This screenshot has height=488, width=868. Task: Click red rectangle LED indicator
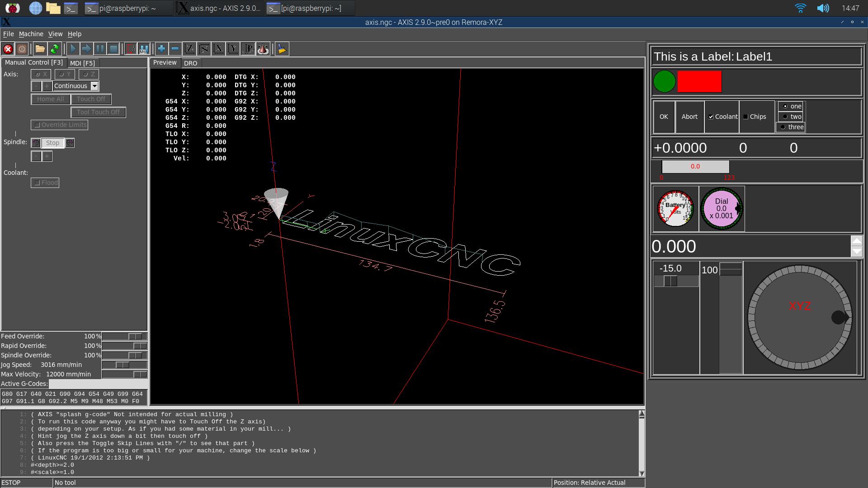point(699,81)
